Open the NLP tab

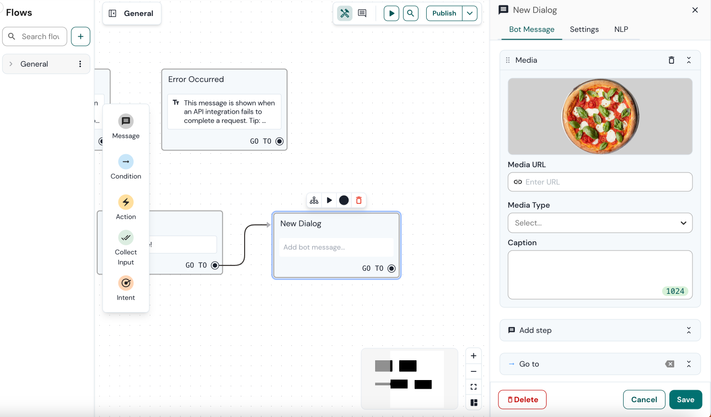click(x=621, y=30)
